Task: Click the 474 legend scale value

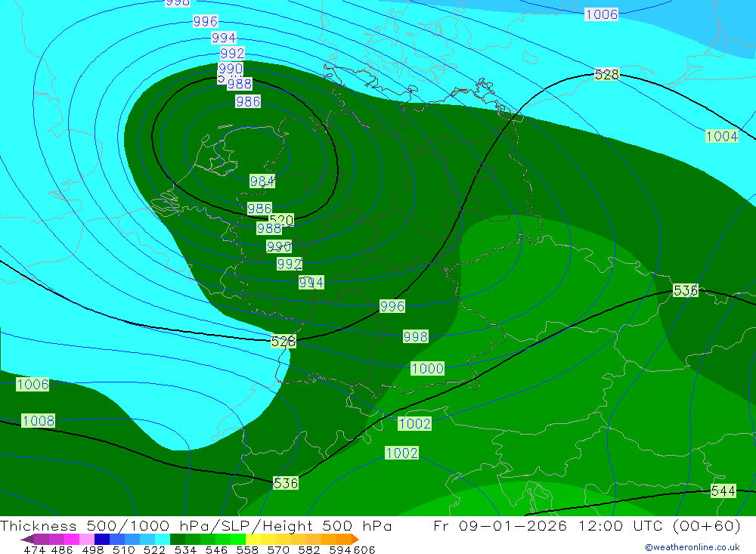Action: tap(35, 549)
